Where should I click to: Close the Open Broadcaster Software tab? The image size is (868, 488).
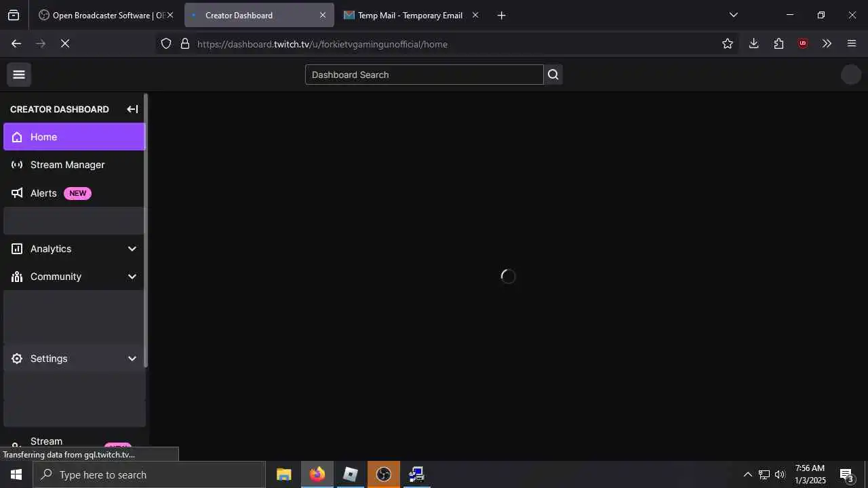(170, 15)
